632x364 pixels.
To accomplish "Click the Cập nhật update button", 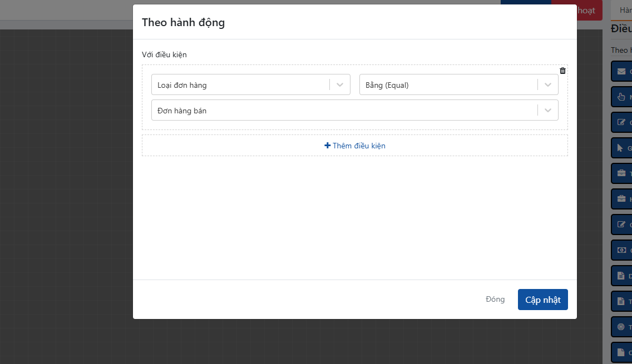I will [542, 300].
